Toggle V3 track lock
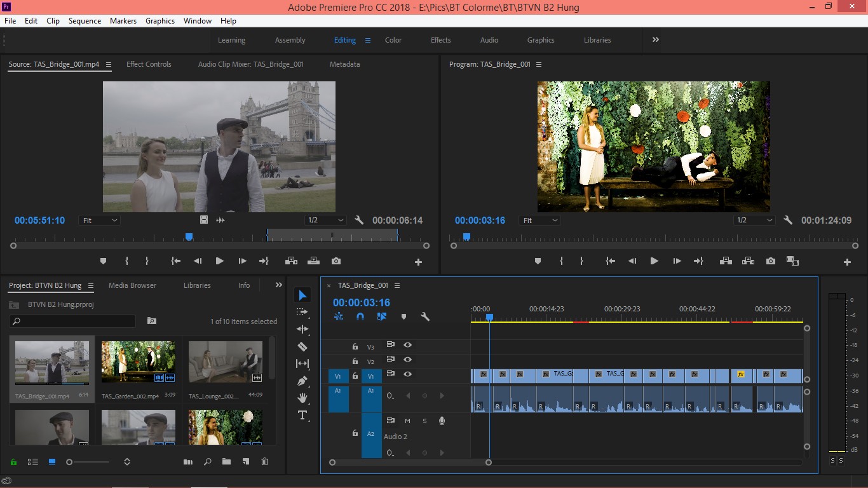This screenshot has height=488, width=868. 355,346
